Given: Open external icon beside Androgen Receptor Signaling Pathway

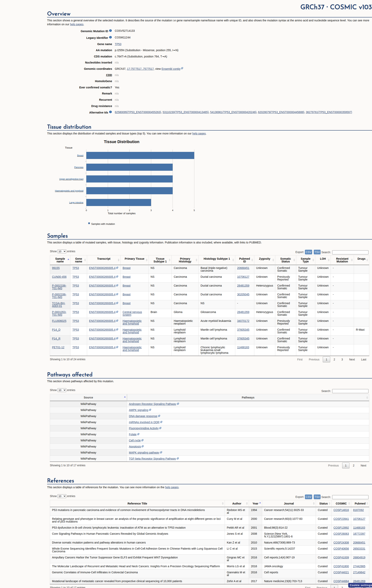Looking at the screenshot, I should [x=178, y=404].
